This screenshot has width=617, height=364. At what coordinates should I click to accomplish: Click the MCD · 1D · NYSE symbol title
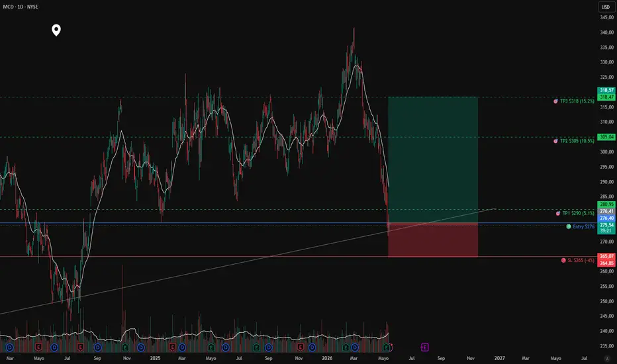pos(21,7)
